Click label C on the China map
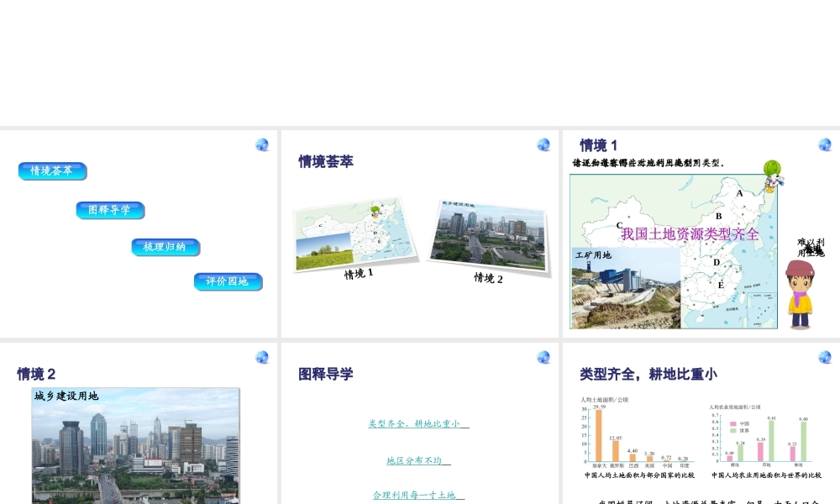The image size is (840, 504). pos(619,225)
